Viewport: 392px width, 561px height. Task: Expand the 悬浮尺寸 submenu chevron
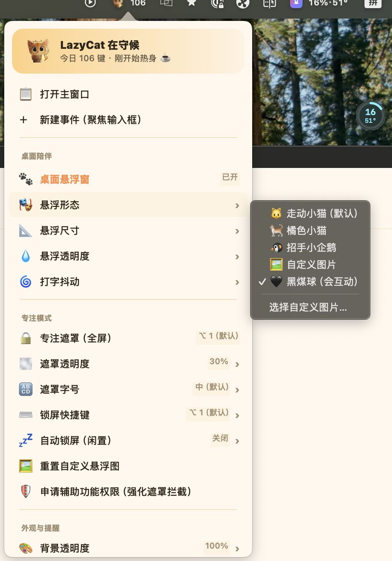pos(237,231)
